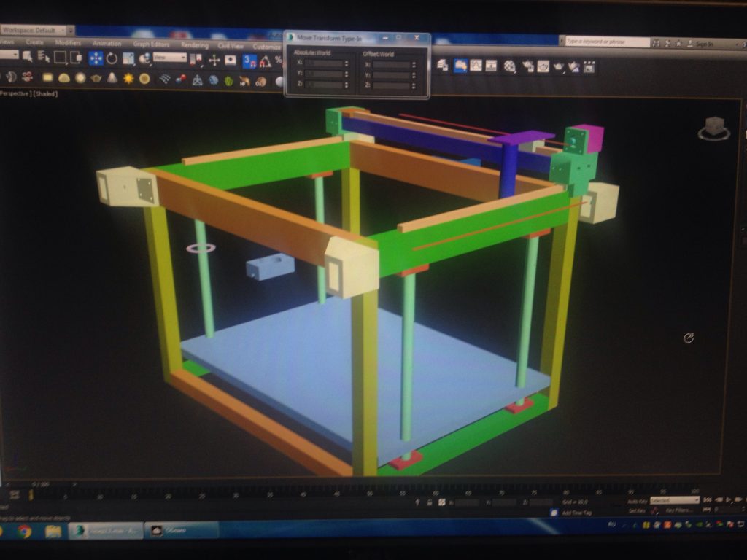Open the Rendering menu
The height and width of the screenshot is (560, 747).
194,44
